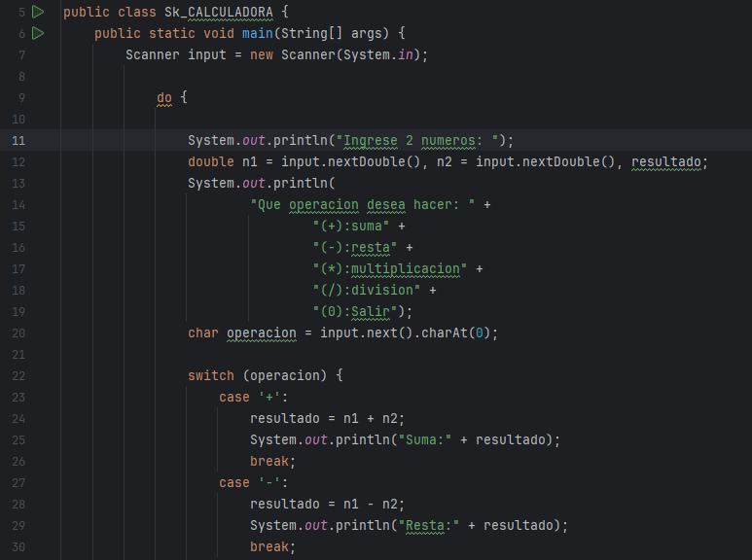
Task: Click 'new' keyword on line 7
Action: pyautogui.click(x=262, y=54)
